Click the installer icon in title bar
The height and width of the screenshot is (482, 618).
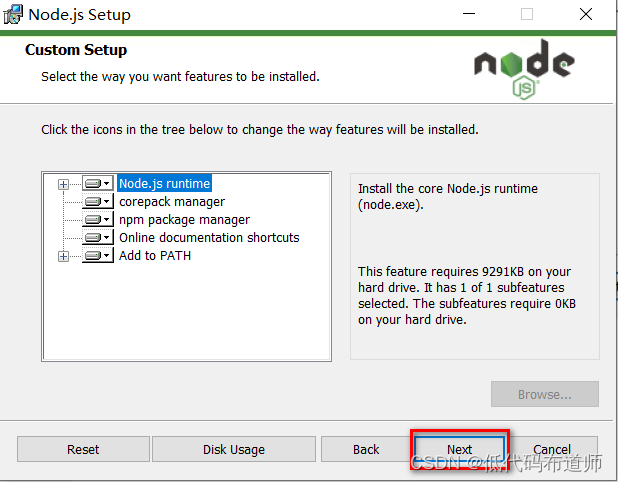13,15
